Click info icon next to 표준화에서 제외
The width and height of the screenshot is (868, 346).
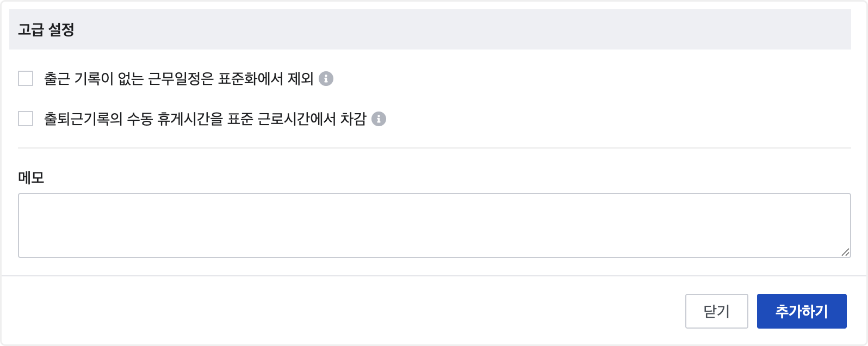326,79
